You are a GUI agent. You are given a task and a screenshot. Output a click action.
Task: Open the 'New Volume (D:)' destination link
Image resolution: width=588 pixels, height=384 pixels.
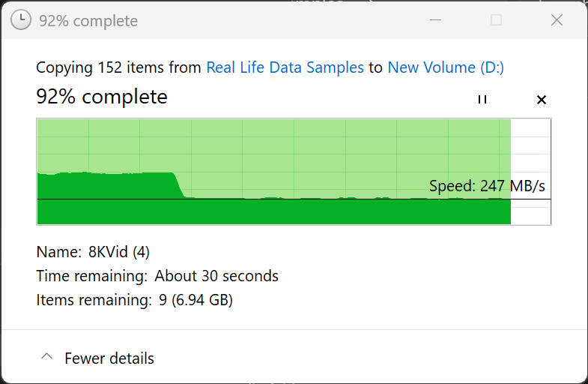coord(446,67)
